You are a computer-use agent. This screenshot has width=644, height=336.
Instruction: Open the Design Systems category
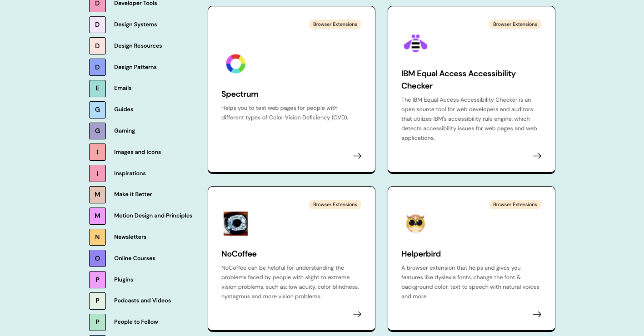pos(135,25)
